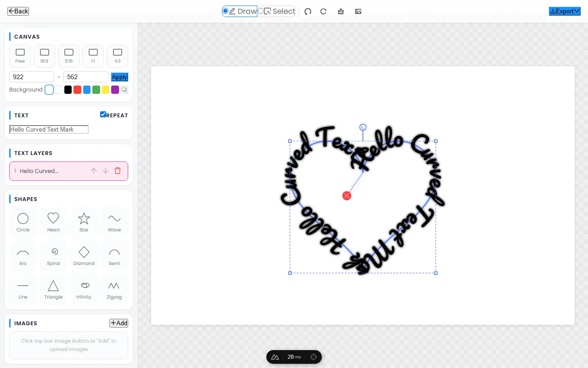Click top-left selection handle of heart
This screenshot has height=368, width=588.
point(290,141)
